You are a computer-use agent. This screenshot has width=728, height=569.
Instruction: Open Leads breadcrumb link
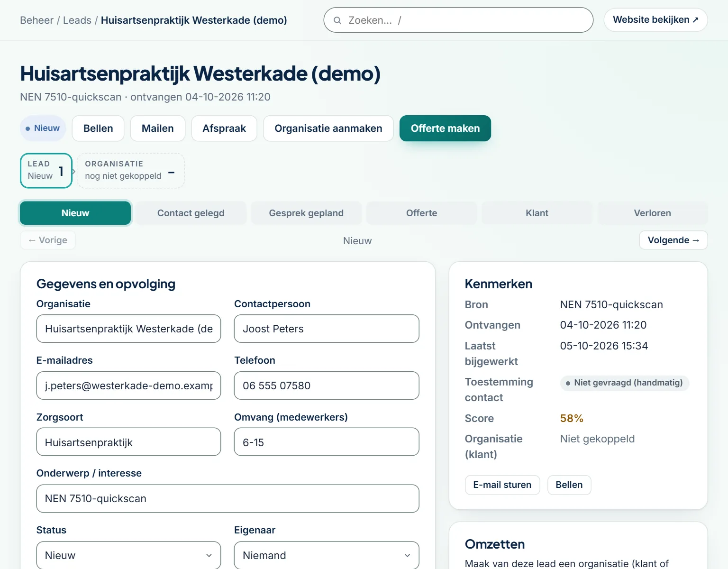[x=77, y=20]
